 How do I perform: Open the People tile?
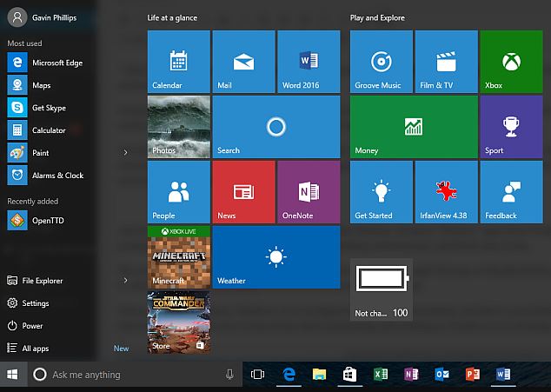click(178, 192)
